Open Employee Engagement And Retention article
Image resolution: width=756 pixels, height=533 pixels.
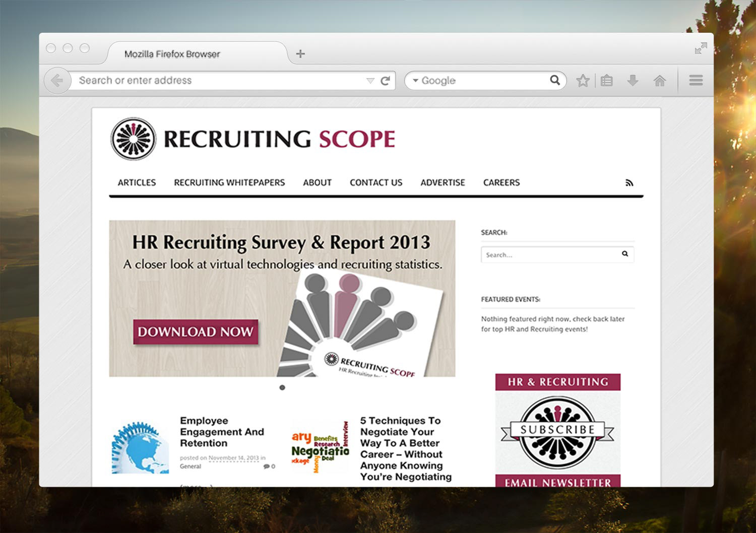pos(222,432)
